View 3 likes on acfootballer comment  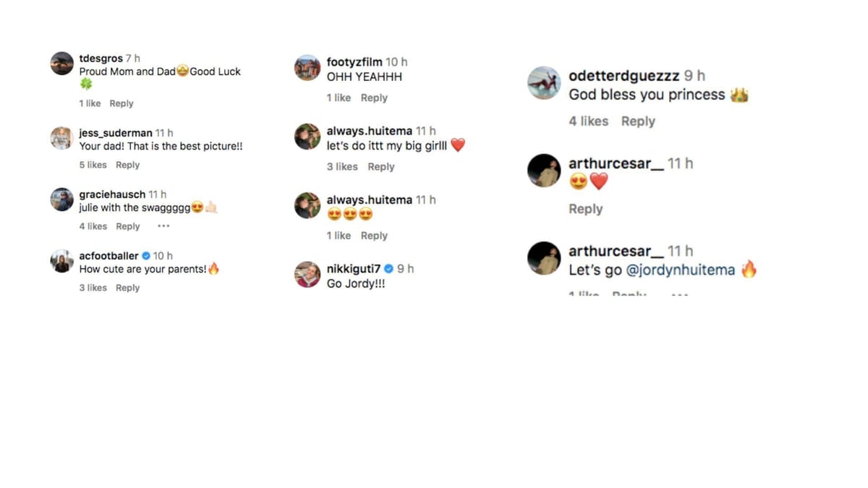(x=93, y=288)
